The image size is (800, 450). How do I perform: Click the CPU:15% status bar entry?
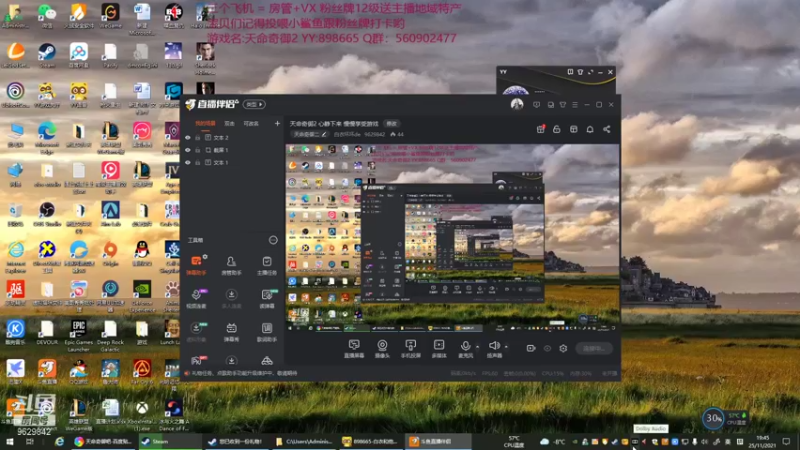pos(553,373)
